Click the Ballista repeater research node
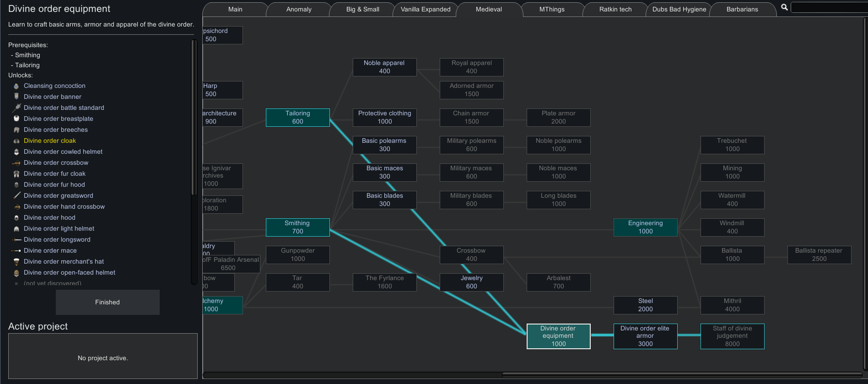Image resolution: width=868 pixels, height=384 pixels. (x=819, y=255)
